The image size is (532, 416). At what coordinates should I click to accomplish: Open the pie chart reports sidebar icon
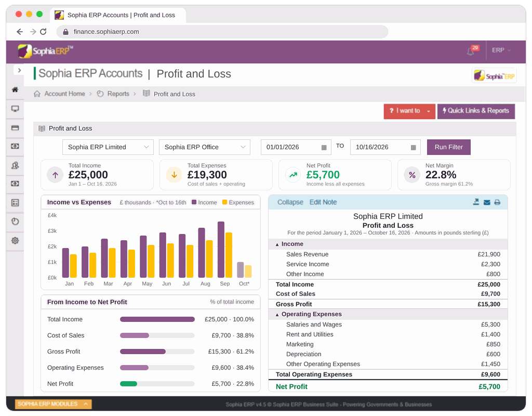[15, 222]
